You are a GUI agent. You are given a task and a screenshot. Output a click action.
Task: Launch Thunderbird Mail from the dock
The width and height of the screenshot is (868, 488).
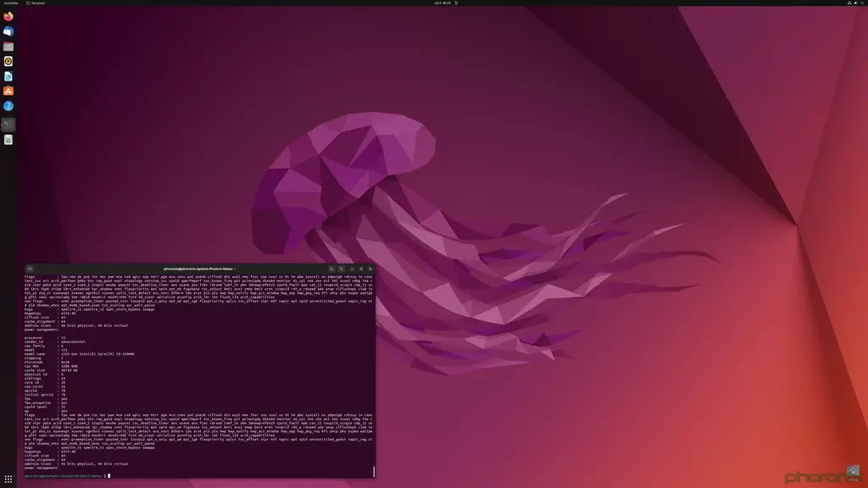click(8, 31)
